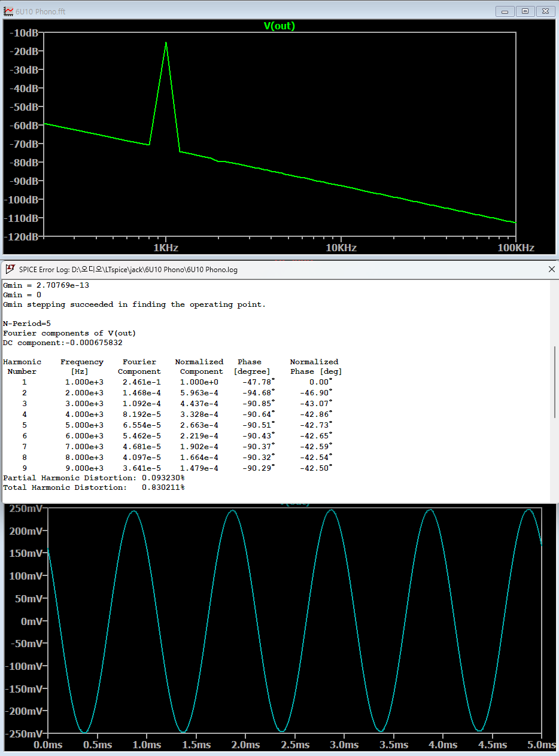Click the SPICE Error Log title bar text
The width and height of the screenshot is (559, 756).
point(129,270)
